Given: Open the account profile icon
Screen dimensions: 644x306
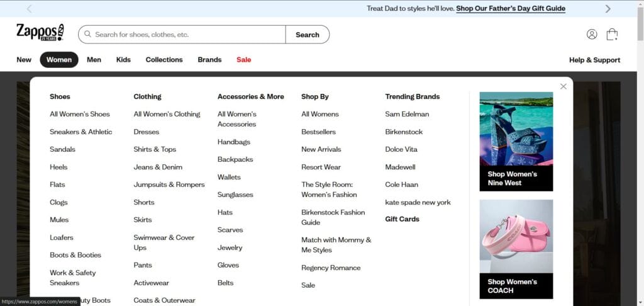Looking at the screenshot, I should pos(591,34).
